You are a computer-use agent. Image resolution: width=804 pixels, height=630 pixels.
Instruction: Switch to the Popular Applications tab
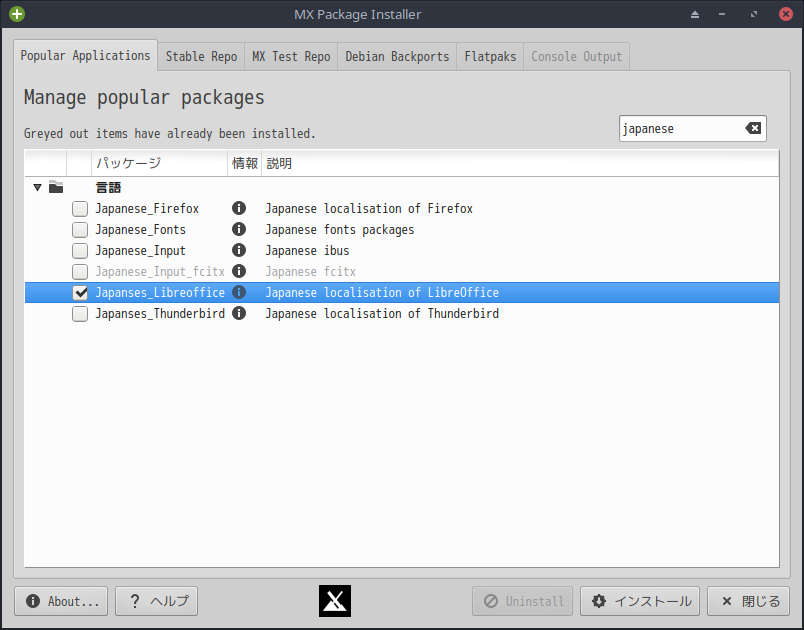click(x=86, y=55)
